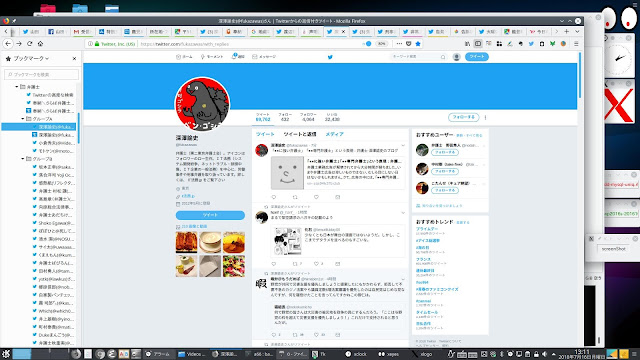Toggle the sidebar view icon in toolbar
Image resolution: width=640 pixels, height=360 pixels.
478,44
